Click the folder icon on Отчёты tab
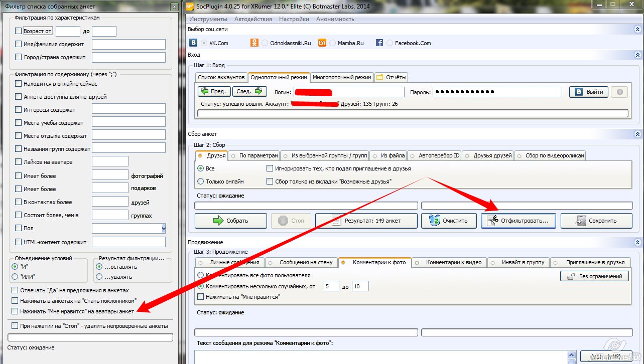 coord(380,77)
